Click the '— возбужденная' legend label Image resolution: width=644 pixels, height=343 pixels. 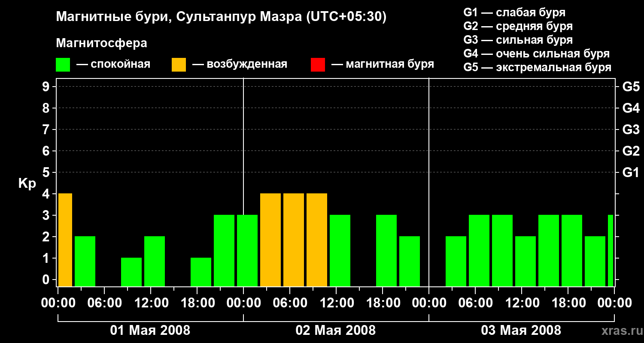240,65
